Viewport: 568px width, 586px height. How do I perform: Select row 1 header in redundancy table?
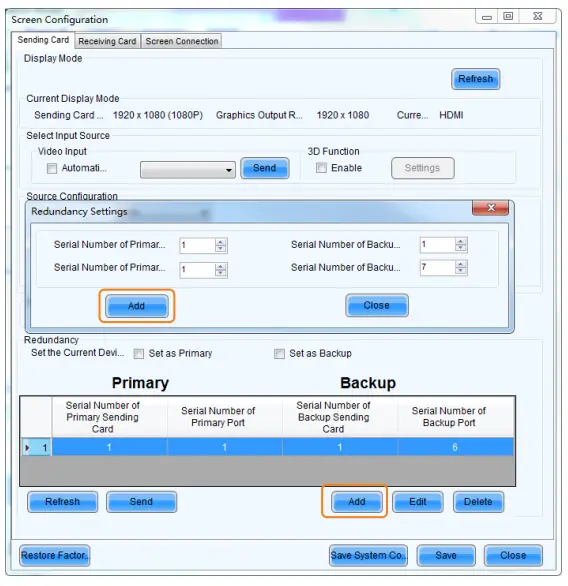coord(36,447)
